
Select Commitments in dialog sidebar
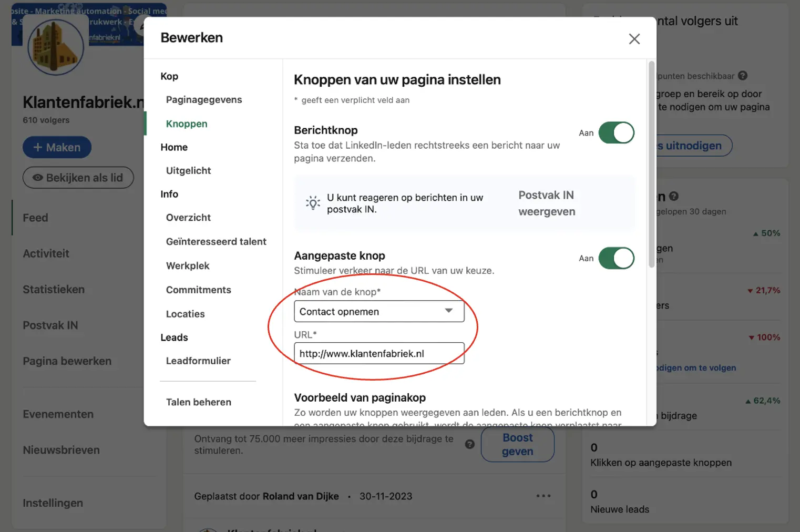198,290
